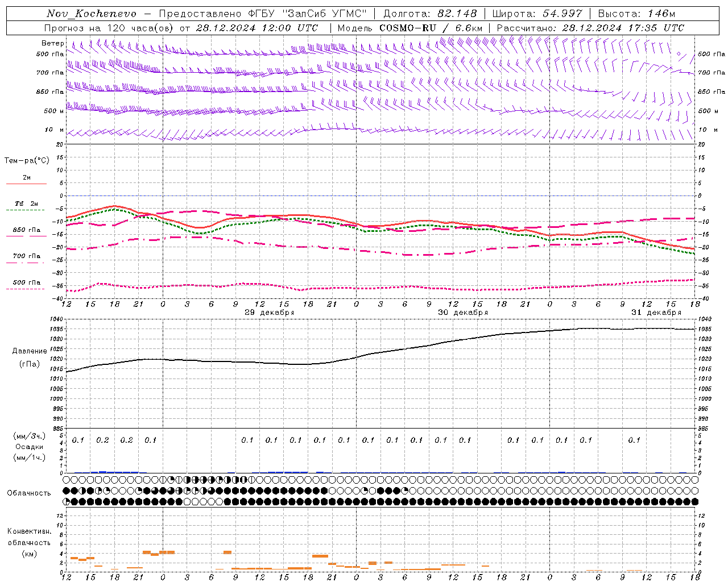Click the 'Рассчитано: 28.12.2024 17:35 UTC' timestamp

point(590,28)
